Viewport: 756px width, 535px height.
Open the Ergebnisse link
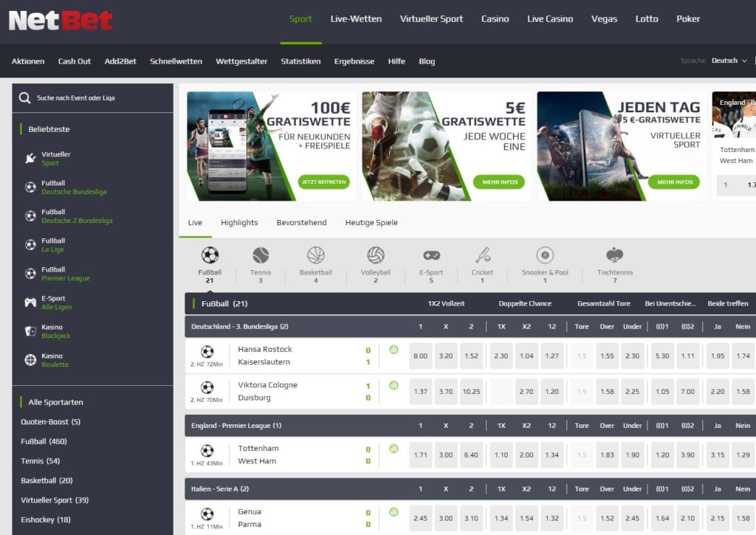354,61
